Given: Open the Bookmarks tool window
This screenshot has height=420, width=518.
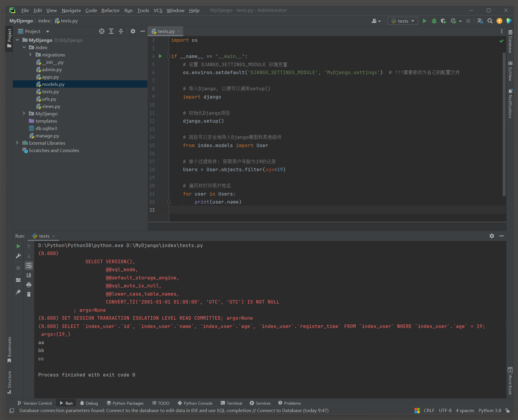Looking at the screenshot, I should [9, 350].
